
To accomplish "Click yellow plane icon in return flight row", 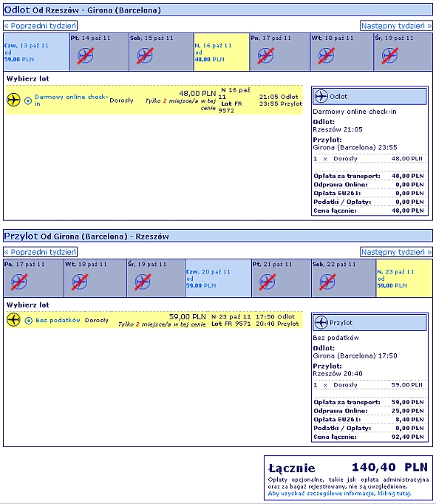I will coord(13,320).
